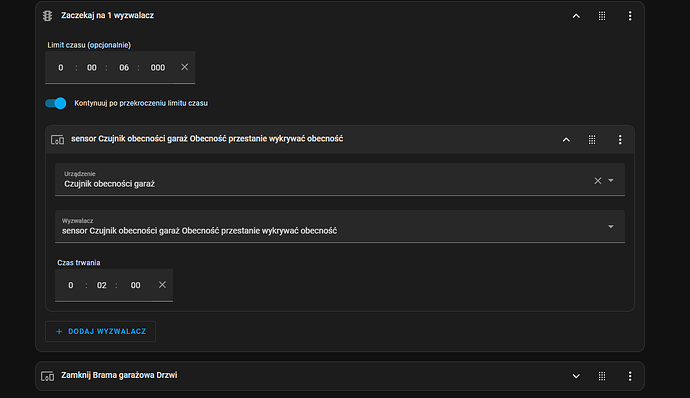Click the traffic light icon beside Zaczekaj na 1 wyzwalacz
Screen dimensions: 690x398
click(48, 16)
